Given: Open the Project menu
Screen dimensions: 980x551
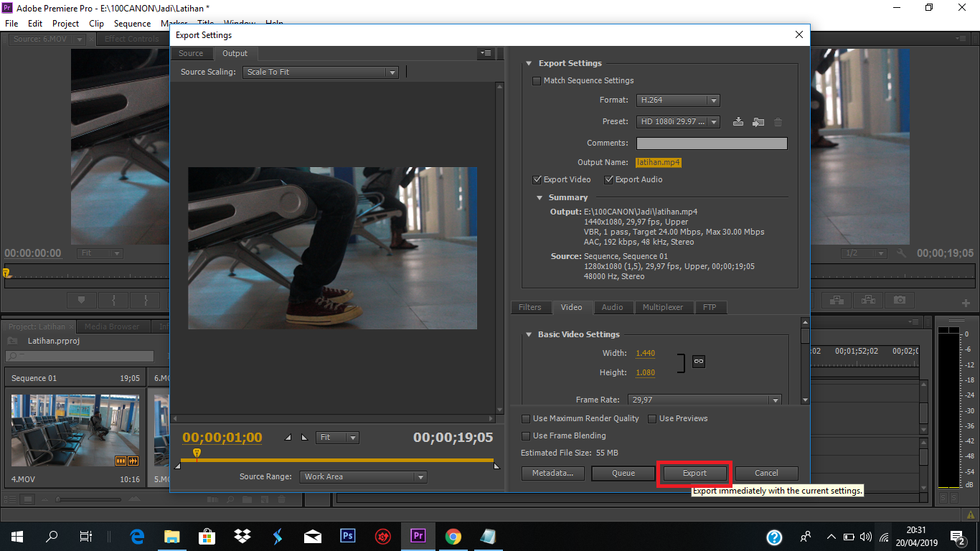Looking at the screenshot, I should [65, 24].
